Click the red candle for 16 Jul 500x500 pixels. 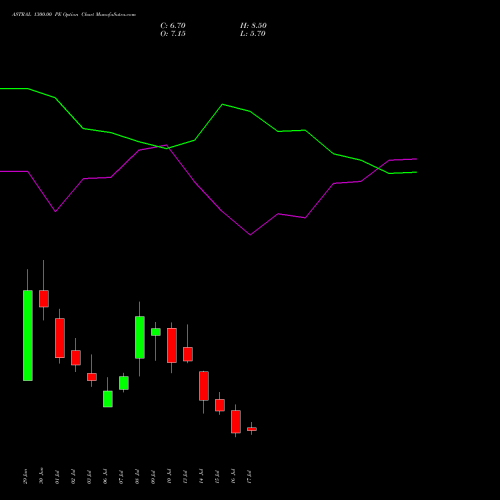click(236, 422)
